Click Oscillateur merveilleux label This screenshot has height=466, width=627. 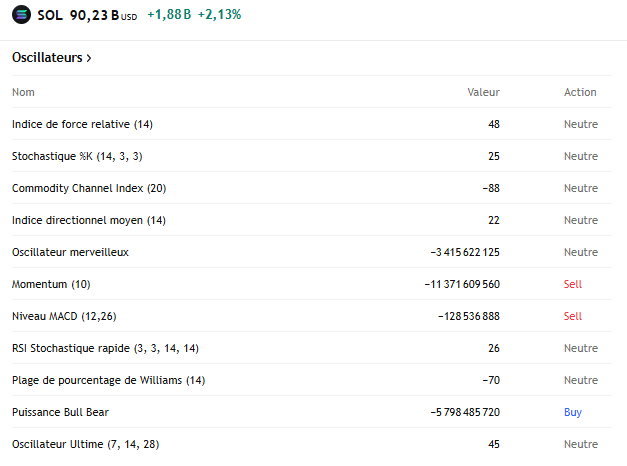click(x=70, y=252)
